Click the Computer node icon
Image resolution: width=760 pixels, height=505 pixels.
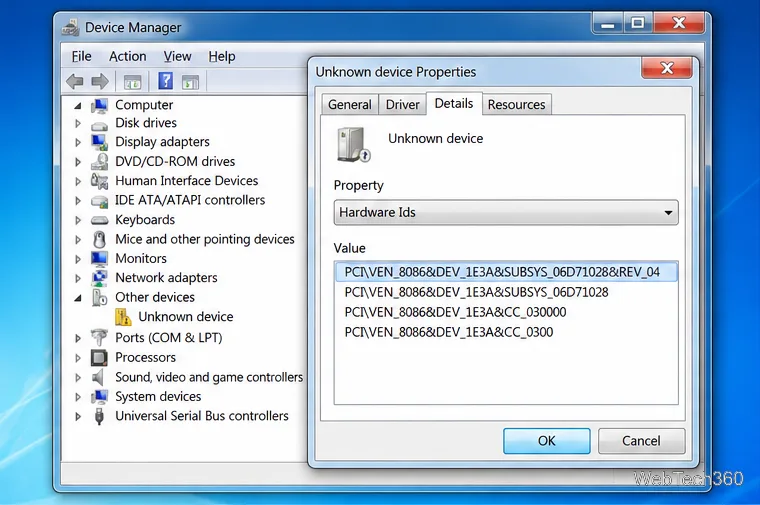100,105
